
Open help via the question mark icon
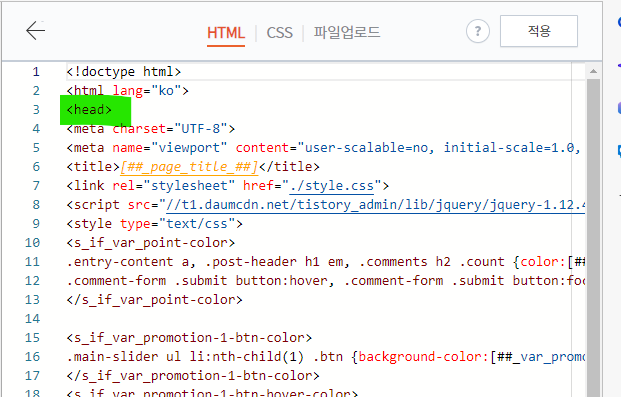click(x=478, y=31)
